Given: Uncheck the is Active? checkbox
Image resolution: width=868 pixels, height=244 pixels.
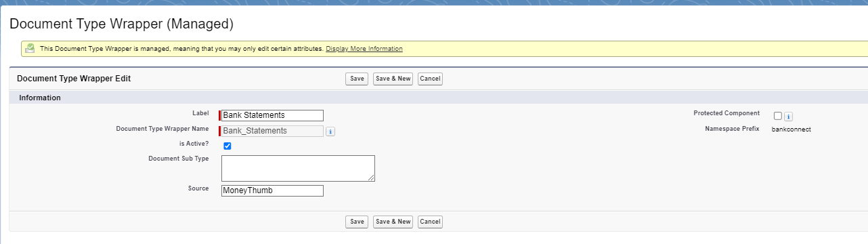Looking at the screenshot, I should (227, 146).
